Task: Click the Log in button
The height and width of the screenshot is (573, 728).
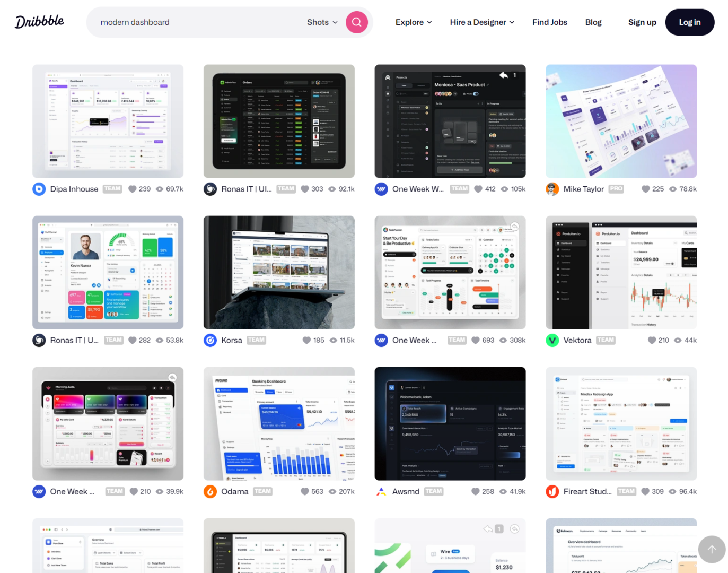Action: (x=690, y=22)
